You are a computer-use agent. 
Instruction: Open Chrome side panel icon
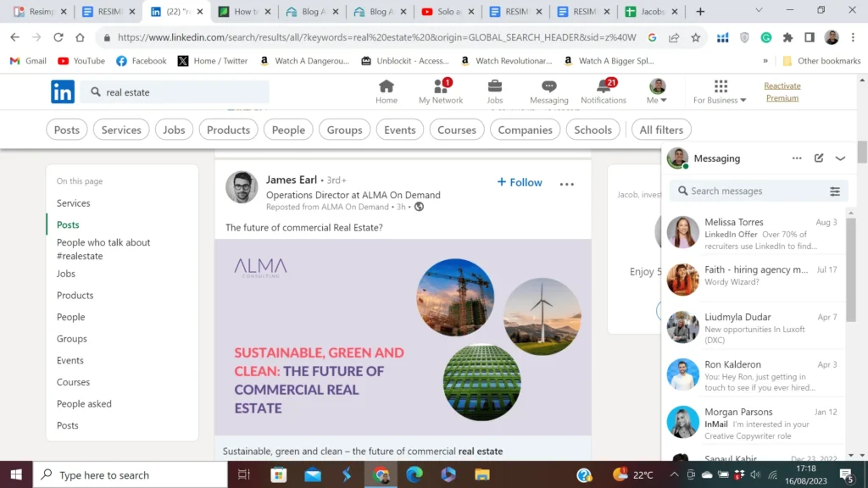click(810, 37)
